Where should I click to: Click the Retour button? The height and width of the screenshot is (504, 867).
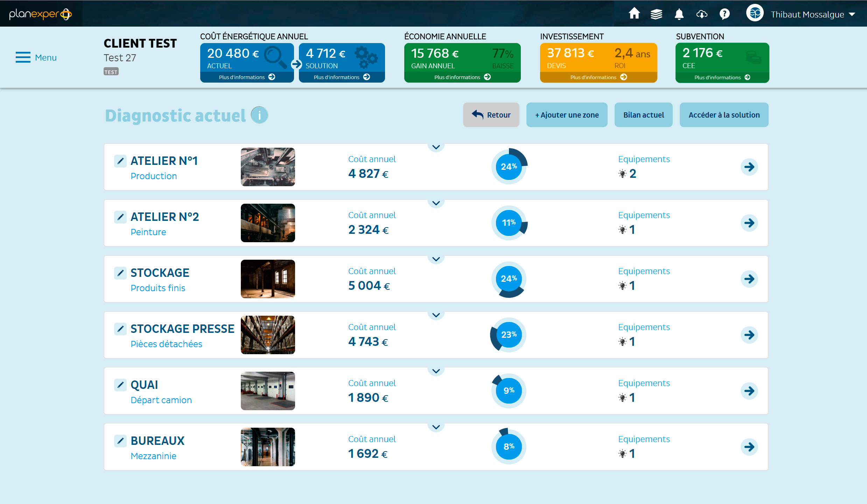491,115
